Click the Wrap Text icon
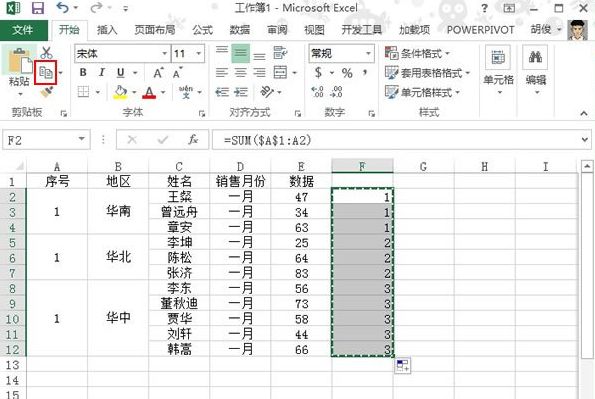The width and height of the screenshot is (595, 399). [280, 53]
